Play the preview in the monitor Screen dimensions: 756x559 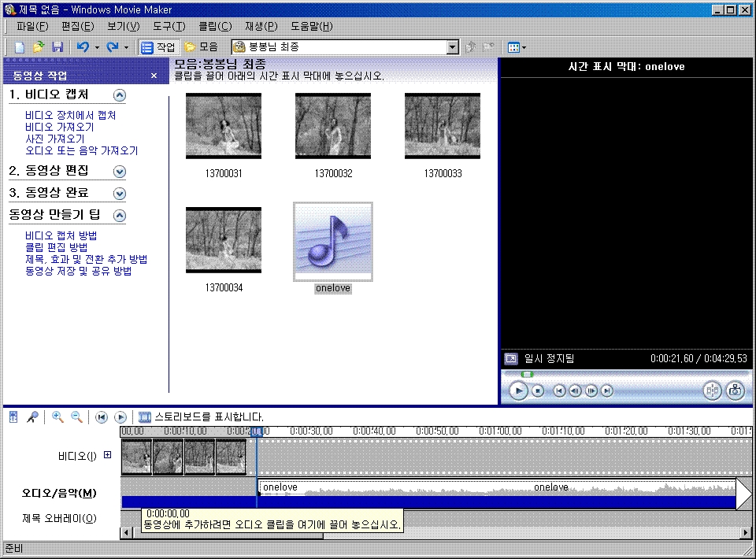tap(518, 391)
